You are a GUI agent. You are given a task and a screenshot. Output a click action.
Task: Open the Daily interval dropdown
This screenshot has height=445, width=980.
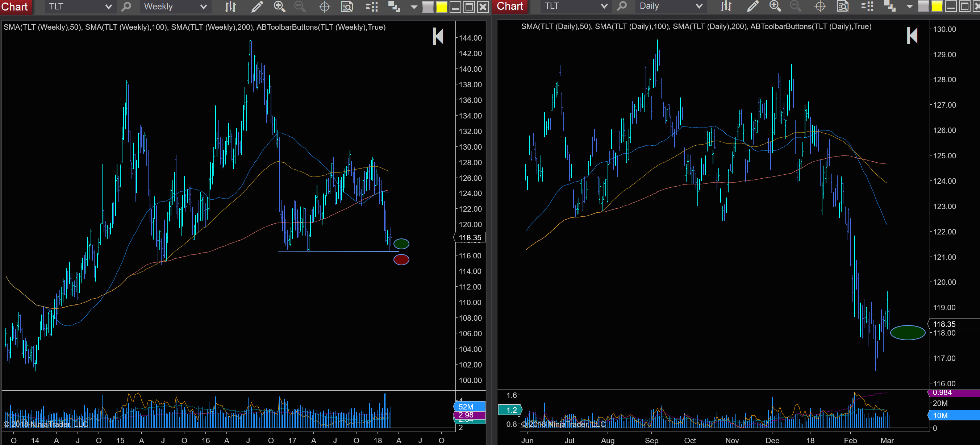point(671,6)
